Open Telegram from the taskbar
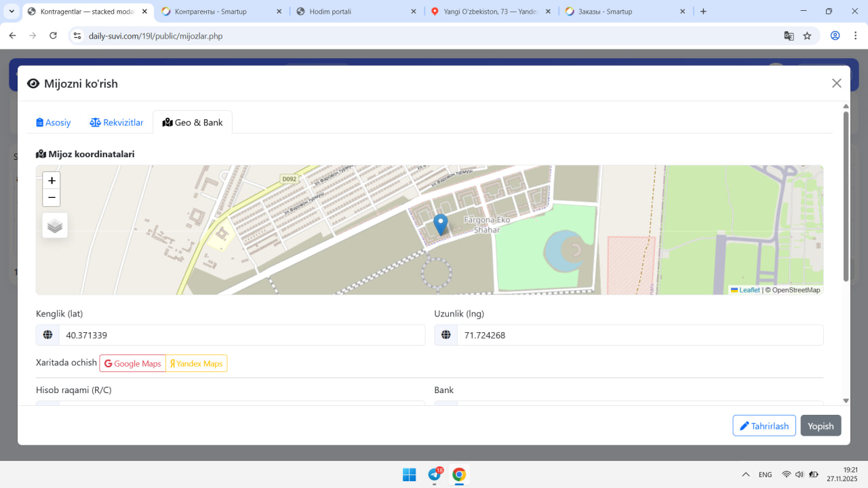This screenshot has height=488, width=868. (435, 474)
